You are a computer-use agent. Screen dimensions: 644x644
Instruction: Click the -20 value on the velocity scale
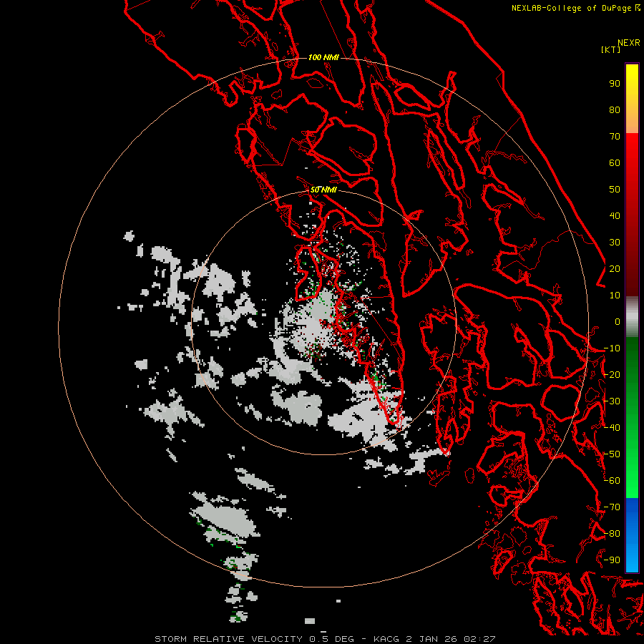point(612,374)
